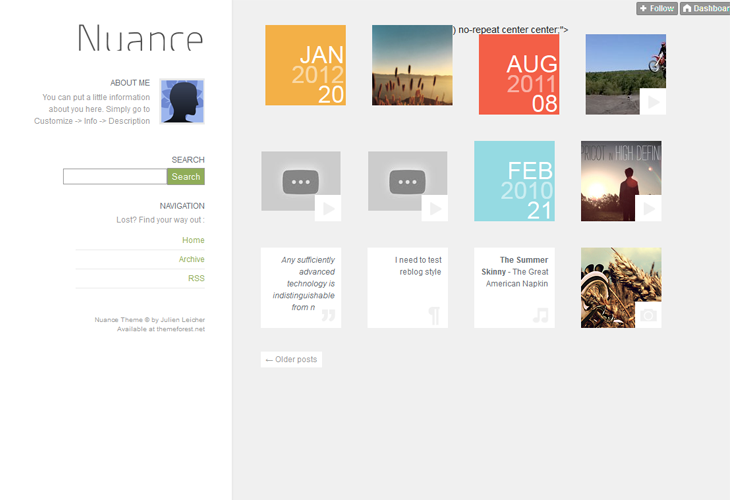Click the music note icon on Summer Skinny post
Viewport: 730px width, 500px height.
tap(541, 315)
